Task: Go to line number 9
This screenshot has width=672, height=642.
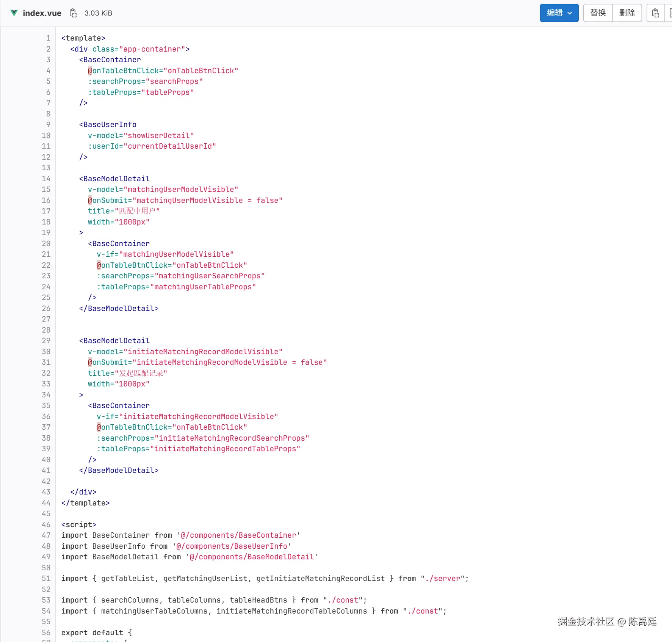Action: tap(48, 125)
